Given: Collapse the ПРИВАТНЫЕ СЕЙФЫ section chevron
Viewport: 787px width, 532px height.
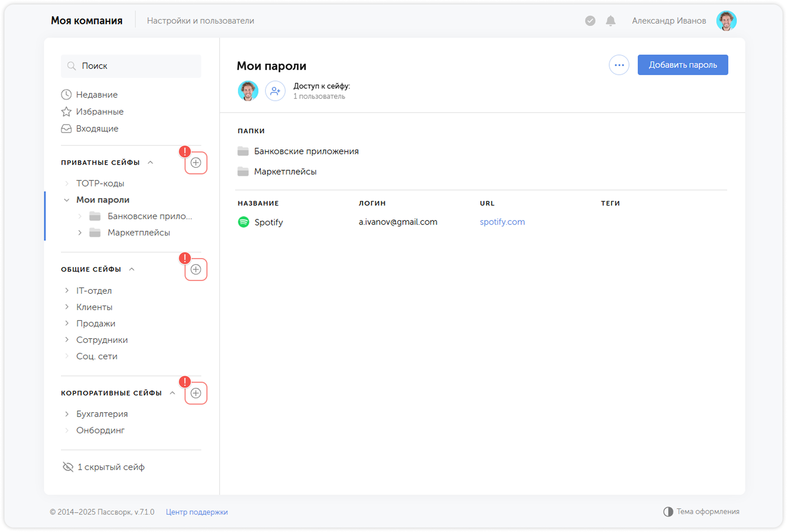Looking at the screenshot, I should [x=150, y=162].
